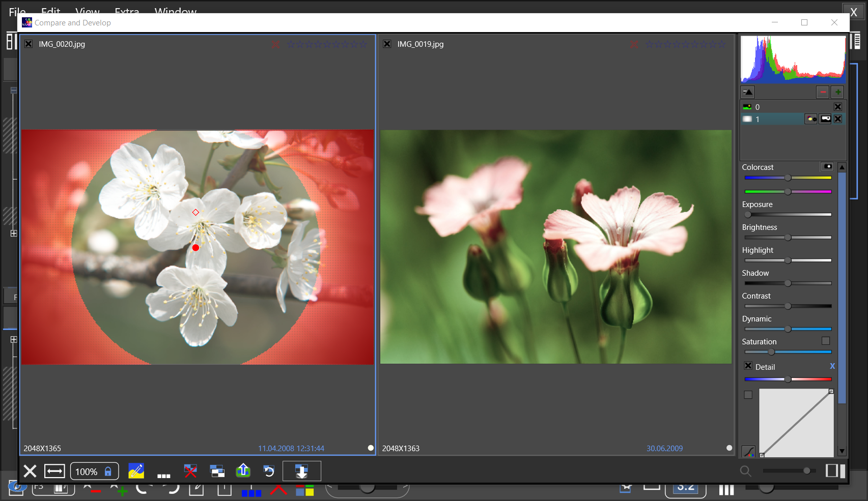Open the RGB curve channel icon
868x501 pixels.
coord(748,451)
